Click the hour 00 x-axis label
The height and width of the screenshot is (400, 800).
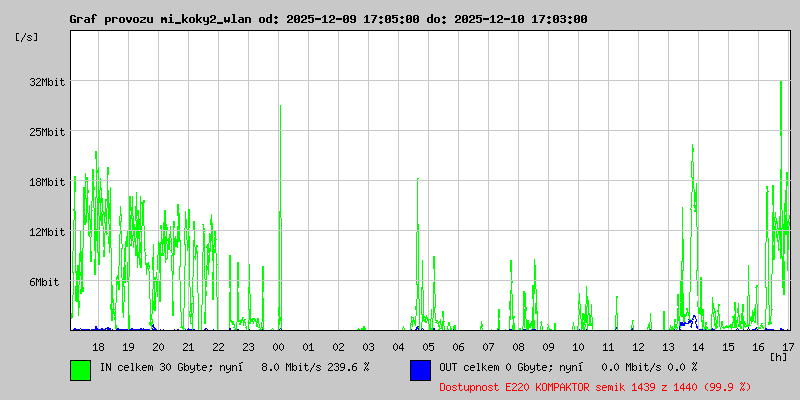click(279, 347)
